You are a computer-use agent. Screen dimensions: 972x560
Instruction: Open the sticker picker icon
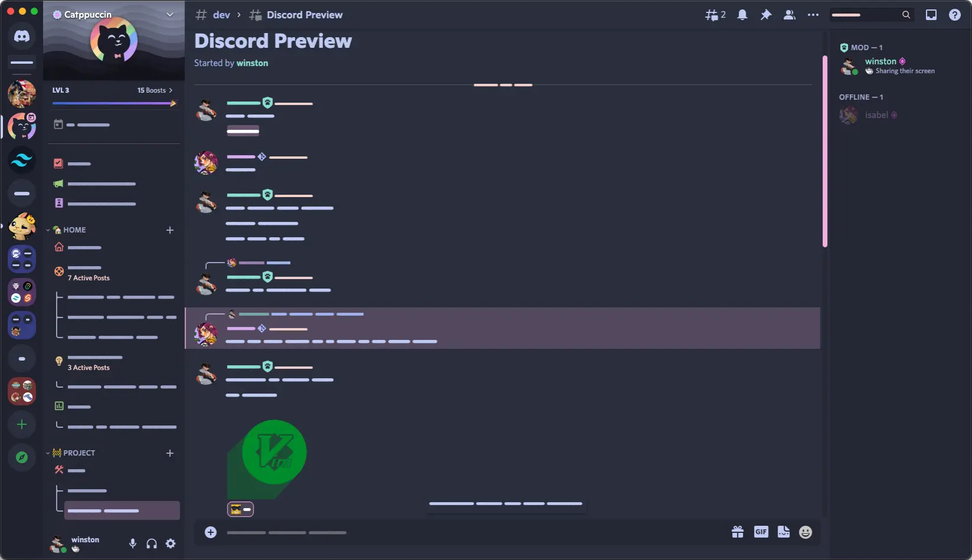click(784, 532)
